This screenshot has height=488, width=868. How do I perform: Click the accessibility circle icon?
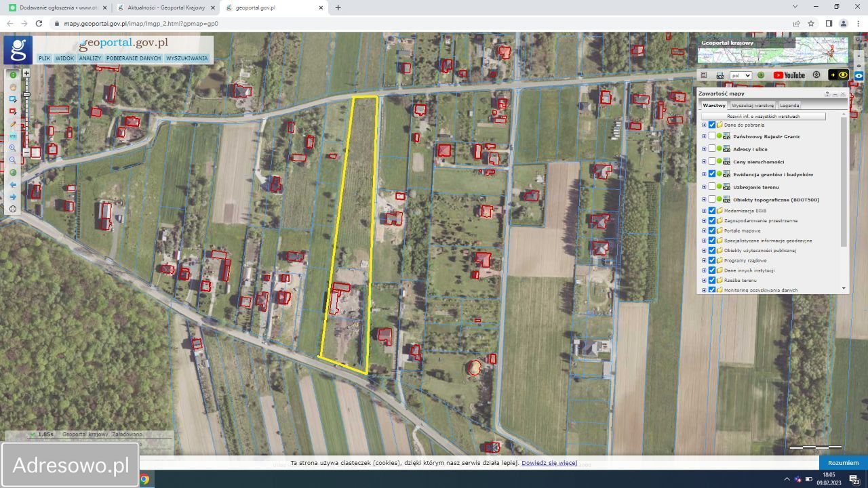tap(816, 75)
